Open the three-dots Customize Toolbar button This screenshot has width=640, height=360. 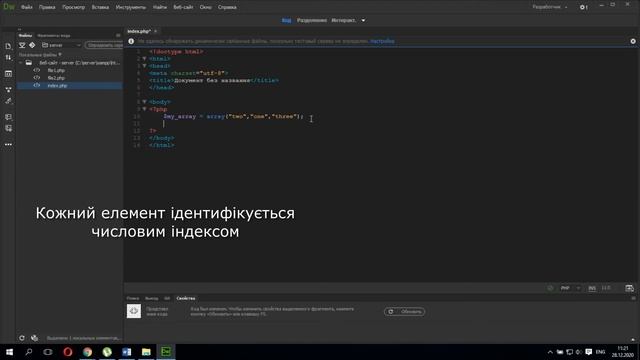[x=8, y=144]
